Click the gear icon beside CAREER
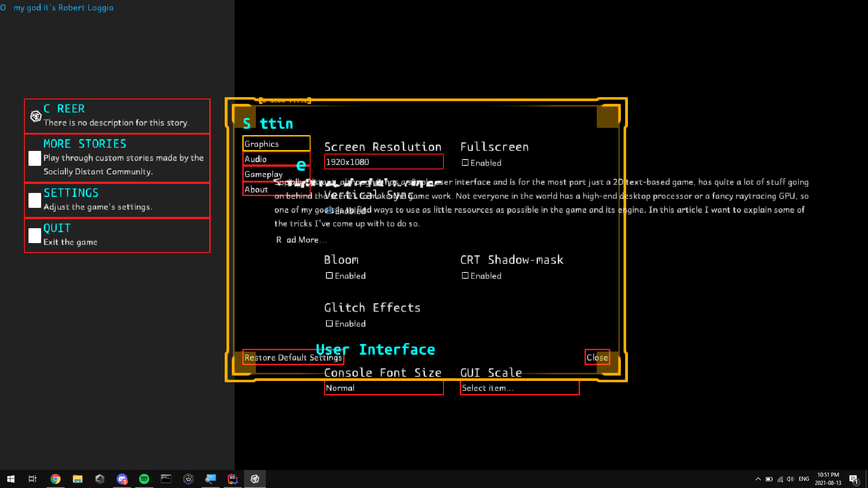868x488 pixels. [x=35, y=116]
